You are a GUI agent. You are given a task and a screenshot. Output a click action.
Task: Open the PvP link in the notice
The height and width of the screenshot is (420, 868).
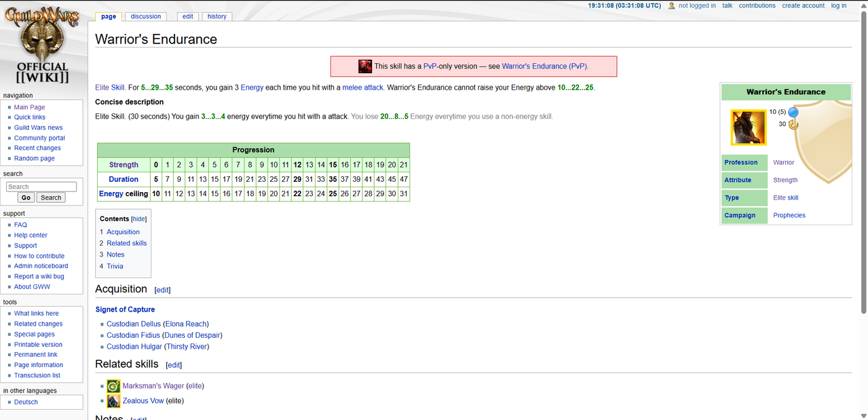(430, 66)
